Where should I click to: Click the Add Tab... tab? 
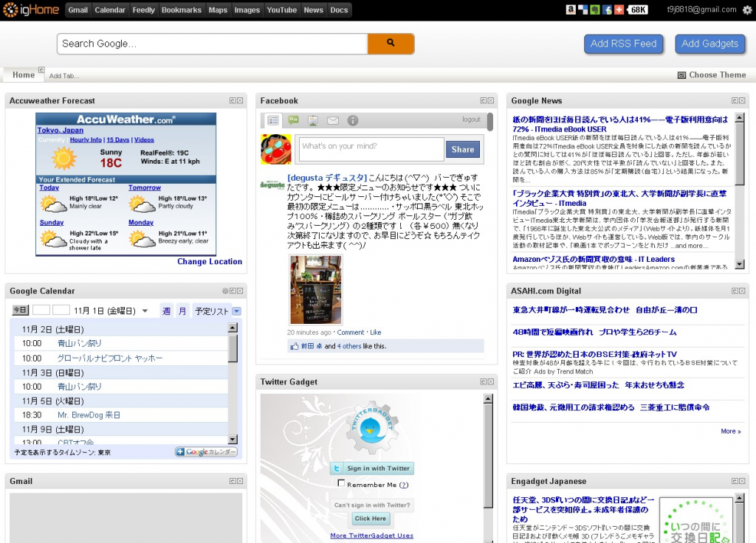tap(64, 76)
